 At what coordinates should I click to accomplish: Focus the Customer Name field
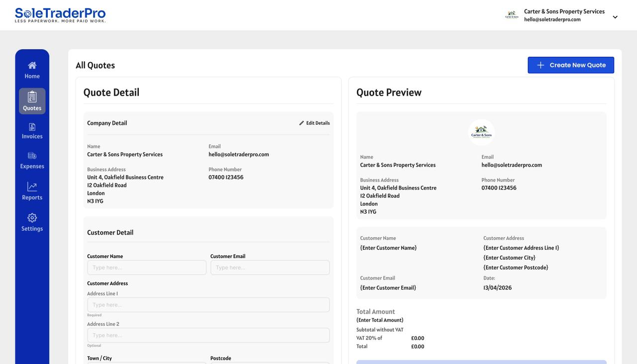coord(147,268)
